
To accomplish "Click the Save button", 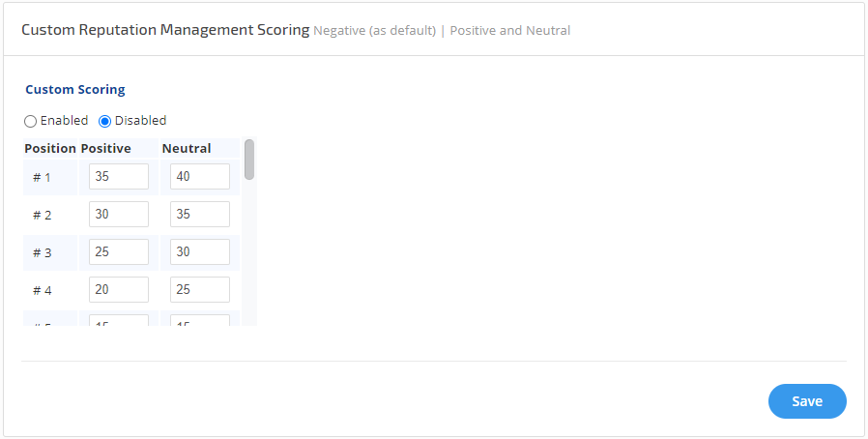I will 807,401.
